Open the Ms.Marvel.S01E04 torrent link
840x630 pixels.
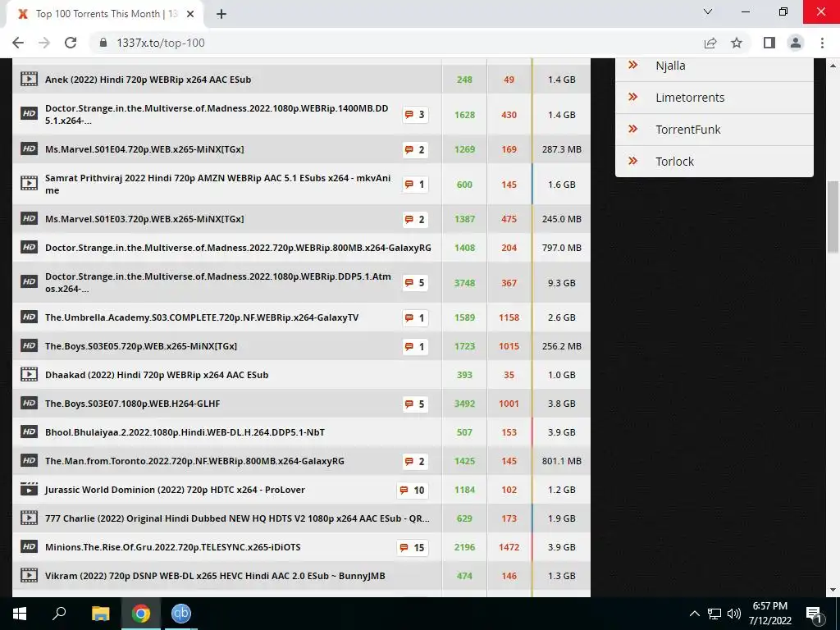[x=144, y=149]
